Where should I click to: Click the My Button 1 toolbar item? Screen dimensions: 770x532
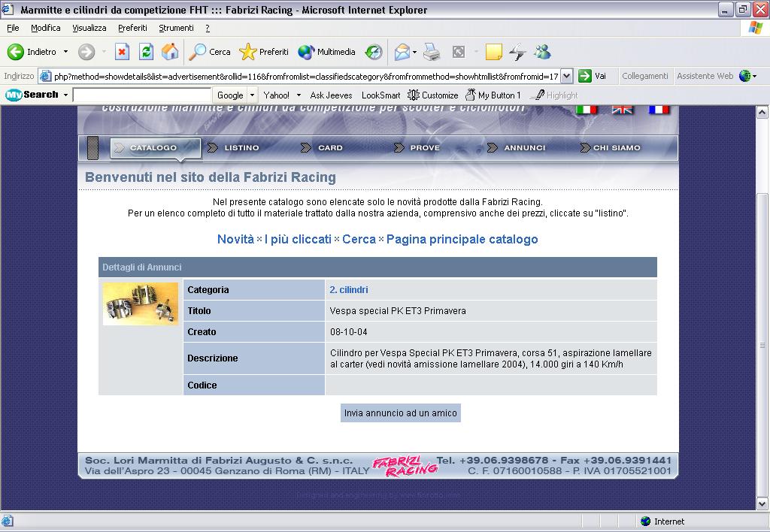click(493, 95)
